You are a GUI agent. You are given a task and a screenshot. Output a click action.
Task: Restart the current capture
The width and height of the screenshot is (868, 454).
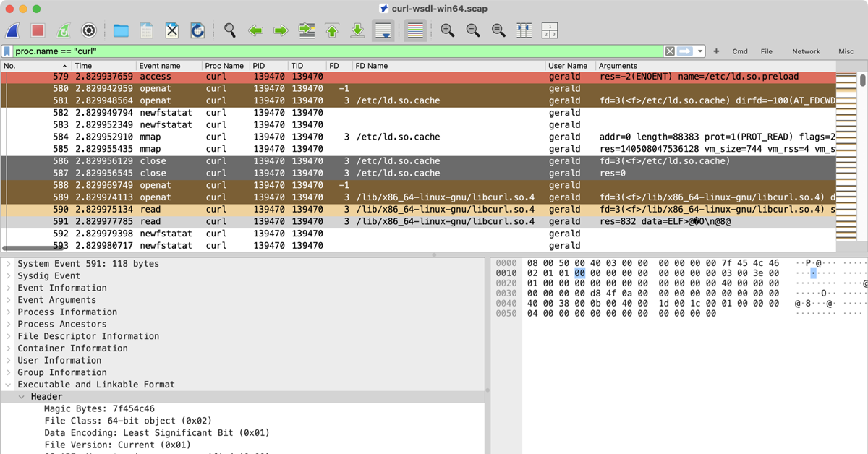[x=63, y=30]
